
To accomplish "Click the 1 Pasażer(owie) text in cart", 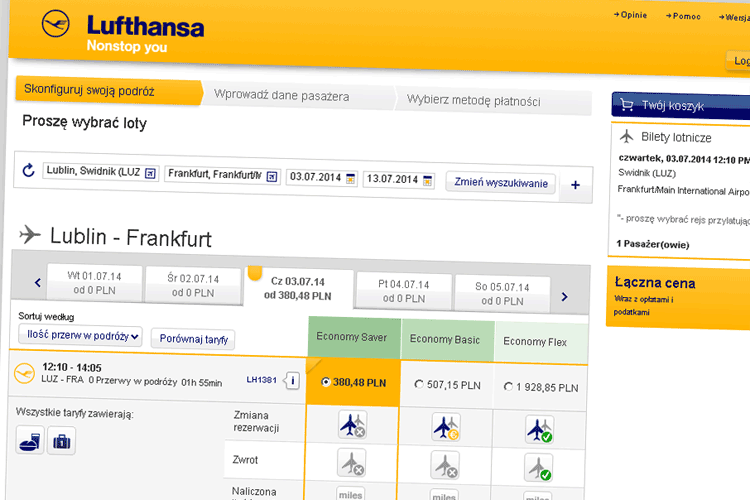I will coord(653,244).
